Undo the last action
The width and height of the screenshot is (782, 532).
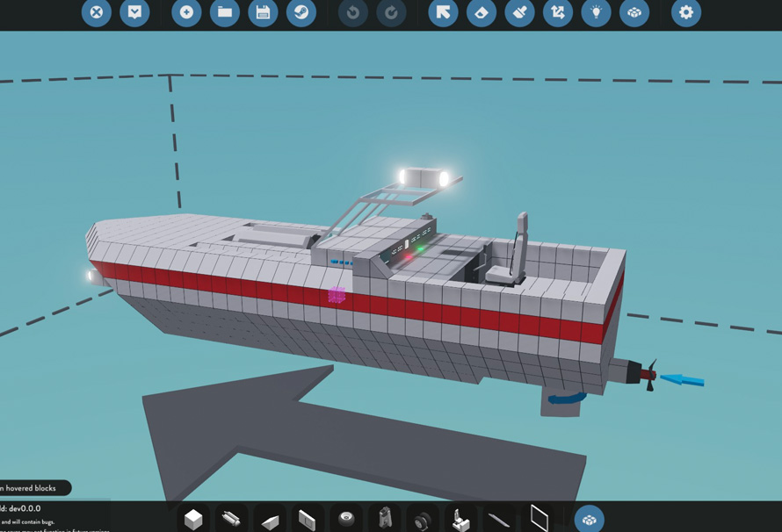[x=353, y=12]
